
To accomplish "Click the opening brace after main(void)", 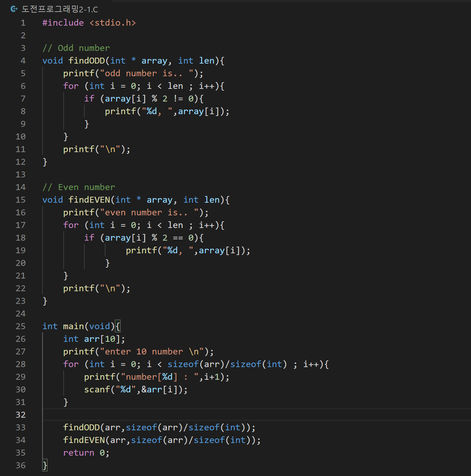I will coord(118,326).
